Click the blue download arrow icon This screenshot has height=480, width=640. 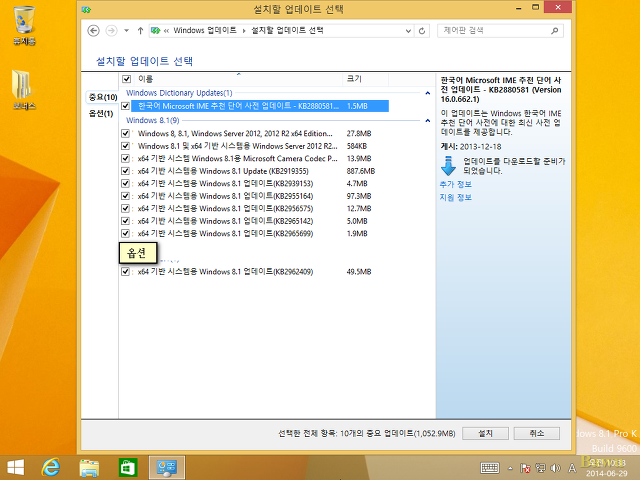(448, 166)
